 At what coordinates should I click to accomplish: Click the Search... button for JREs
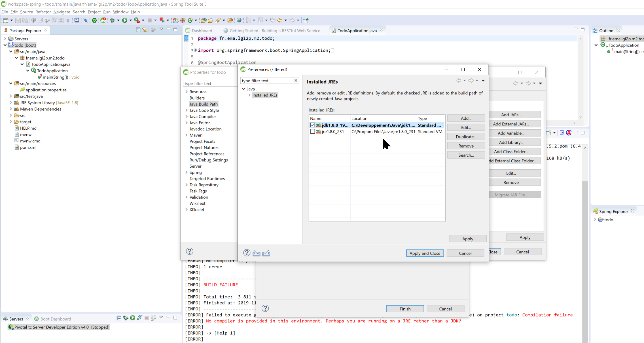[x=466, y=155]
